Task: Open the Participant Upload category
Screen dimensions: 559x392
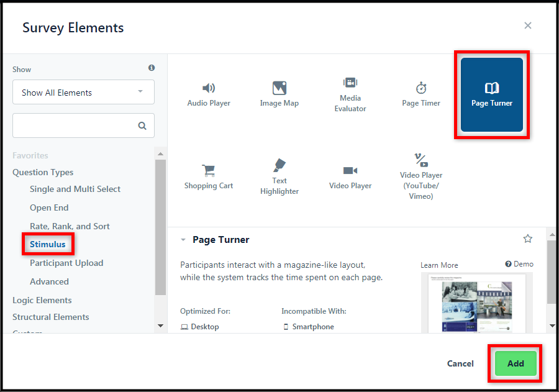Action: (x=66, y=263)
